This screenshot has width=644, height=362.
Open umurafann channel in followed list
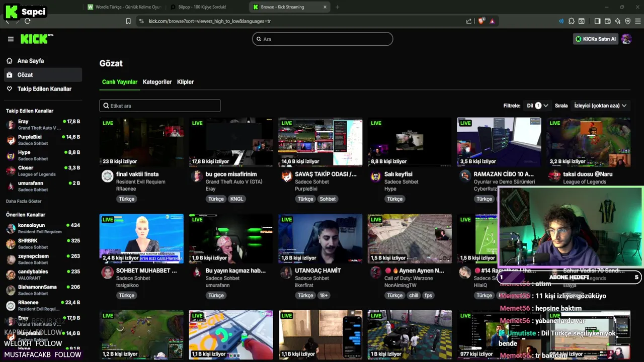[43, 187]
